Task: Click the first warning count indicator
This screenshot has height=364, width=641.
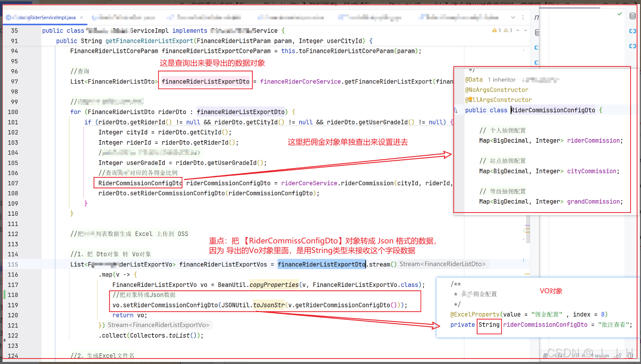Action: pos(497,30)
